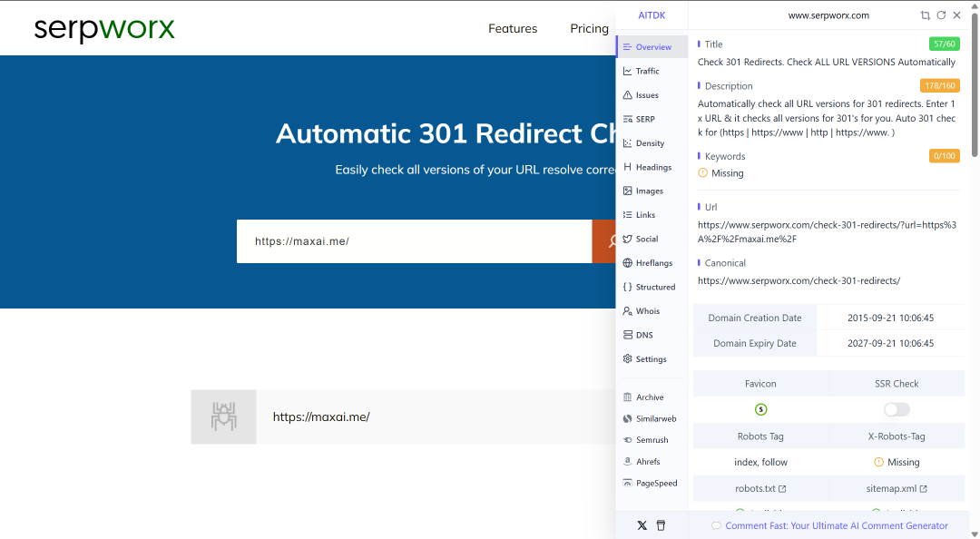Click the favicon S image
The width and height of the screenshot is (980, 539).
(x=760, y=409)
